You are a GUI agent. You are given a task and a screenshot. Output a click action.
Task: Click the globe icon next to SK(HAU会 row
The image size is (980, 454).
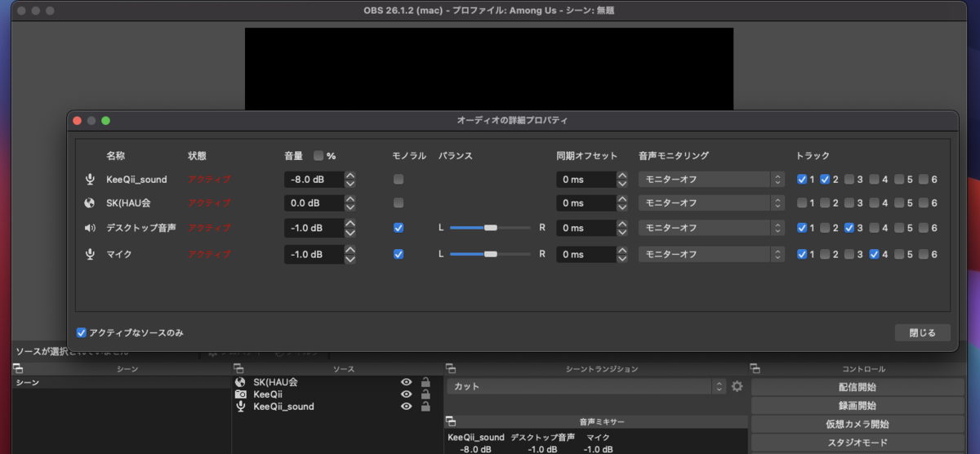pos(90,203)
